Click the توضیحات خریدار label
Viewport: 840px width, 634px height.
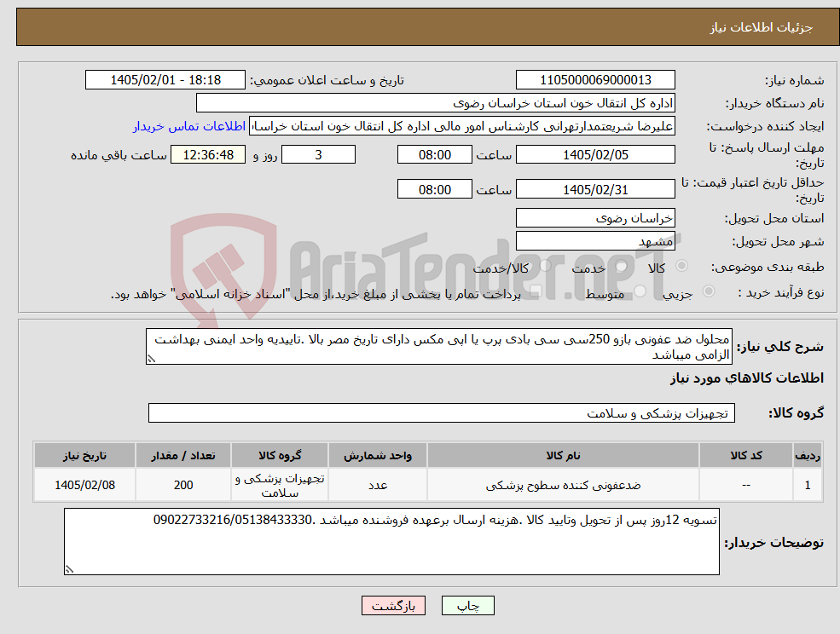774,543
